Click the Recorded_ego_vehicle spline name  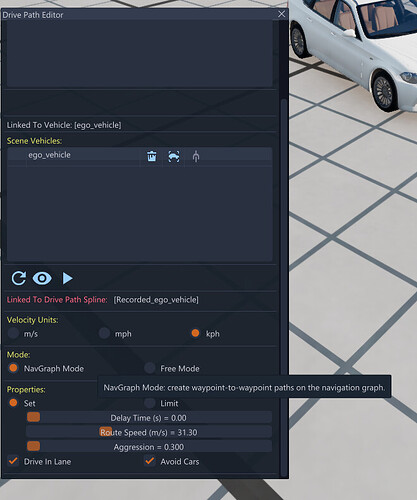[x=156, y=300]
